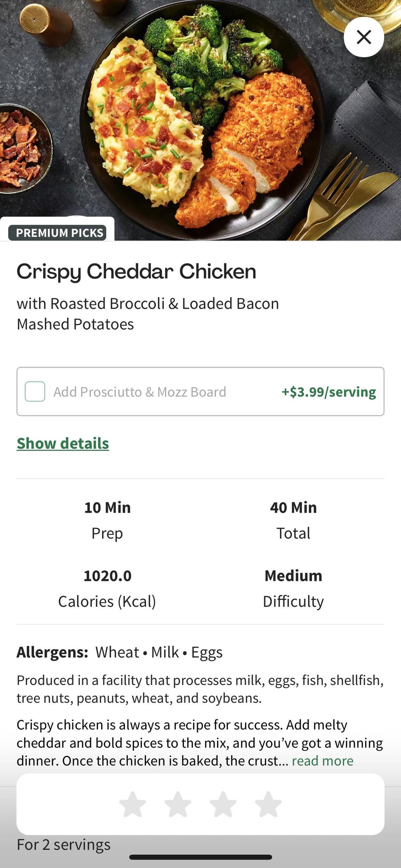Screen dimensions: 401x868
Task: Tap the 10 Min Prep info
Action: click(x=107, y=520)
